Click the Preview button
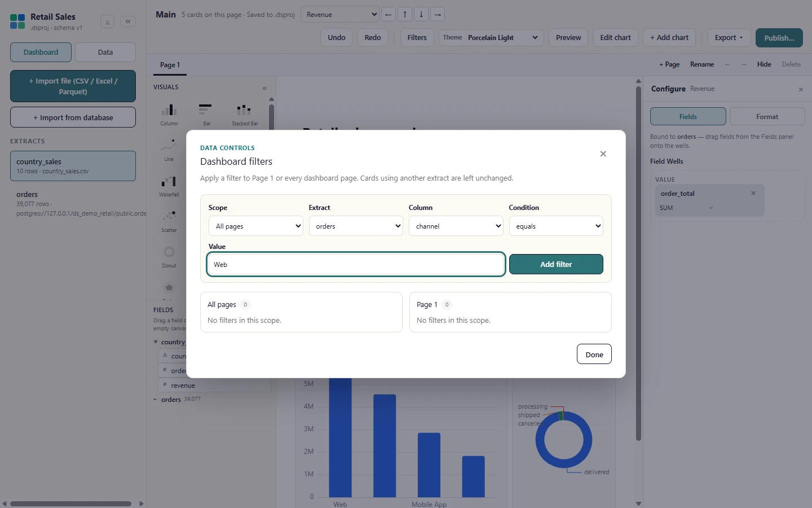 568,38
